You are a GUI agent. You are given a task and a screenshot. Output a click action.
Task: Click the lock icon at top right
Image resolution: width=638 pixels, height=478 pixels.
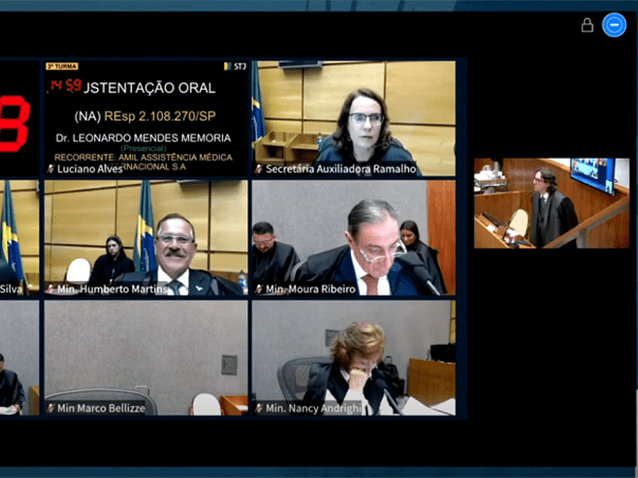point(587,25)
